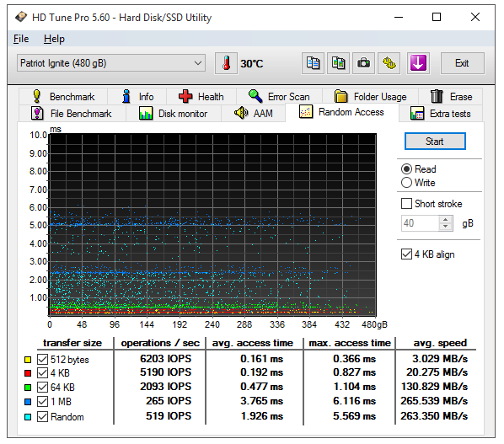Click the camera save screenshot icon
The width and height of the screenshot is (504, 444).
[x=363, y=63]
